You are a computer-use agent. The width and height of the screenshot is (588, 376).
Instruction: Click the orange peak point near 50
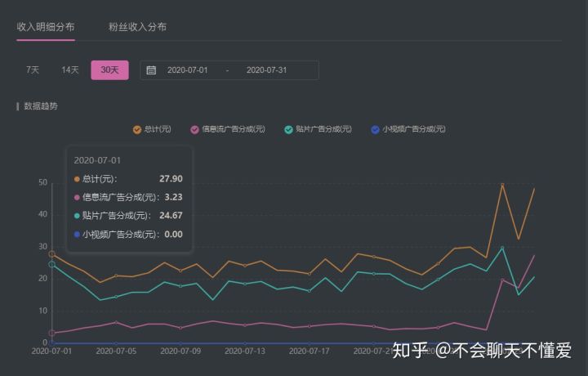point(502,185)
